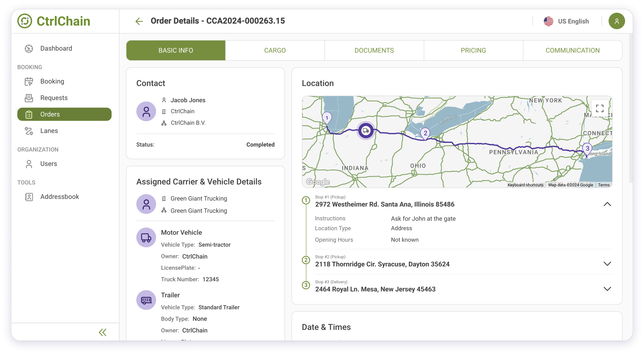This screenshot has width=644, height=354.
Task: Open the map Terms link
Action: coord(603,185)
